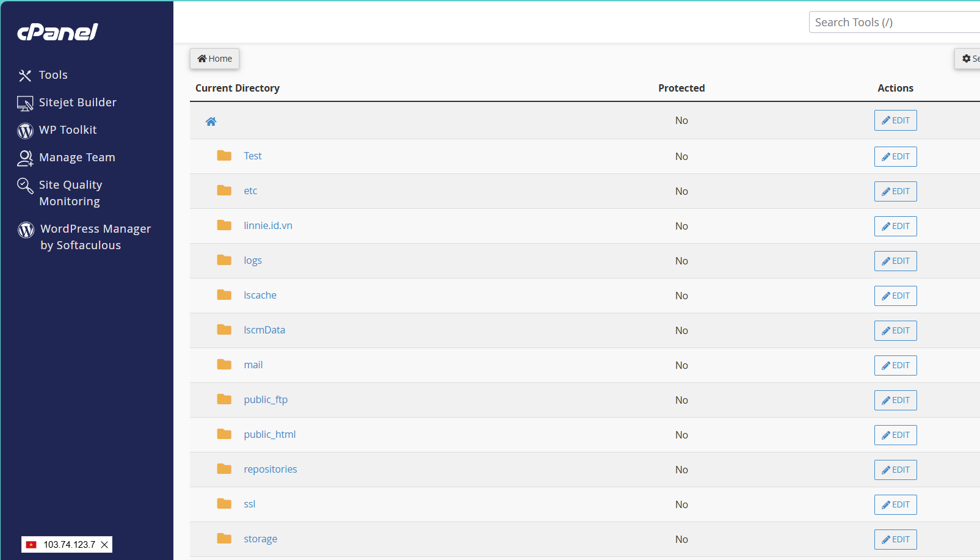This screenshot has height=560, width=980.
Task: Click EDIT for the mail folder
Action: pyautogui.click(x=895, y=365)
